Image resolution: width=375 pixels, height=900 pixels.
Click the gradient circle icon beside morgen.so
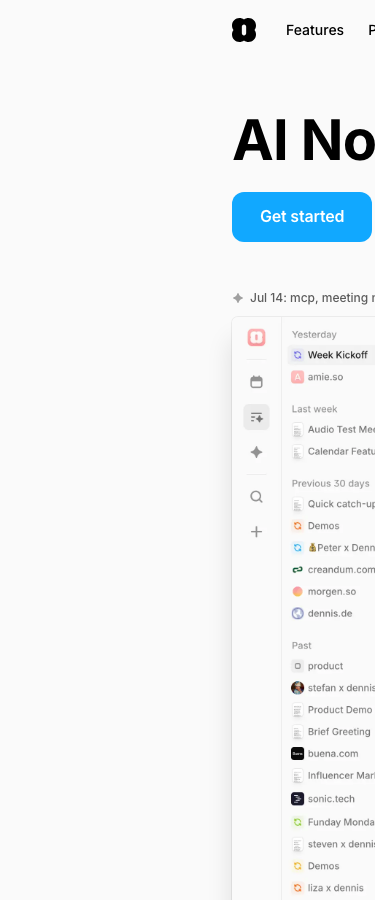coord(297,591)
